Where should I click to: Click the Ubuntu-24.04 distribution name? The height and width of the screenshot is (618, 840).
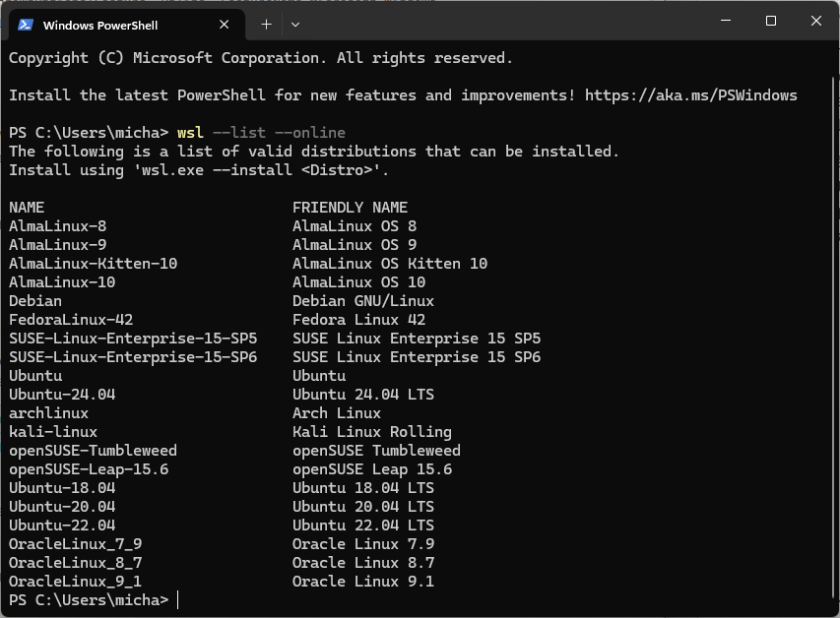[62, 395]
